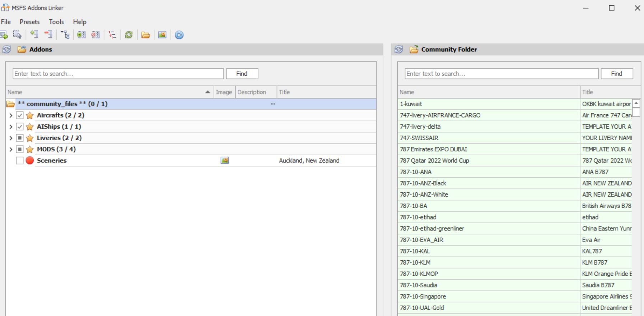Select the 787-10-Singapore entry
This screenshot has height=316, width=644.
tap(489, 297)
